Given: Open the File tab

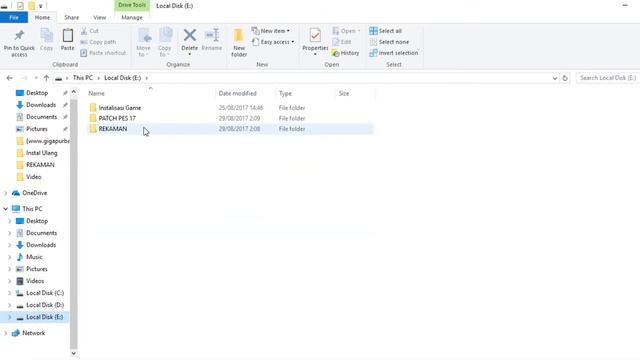Looking at the screenshot, I should tap(14, 18).
